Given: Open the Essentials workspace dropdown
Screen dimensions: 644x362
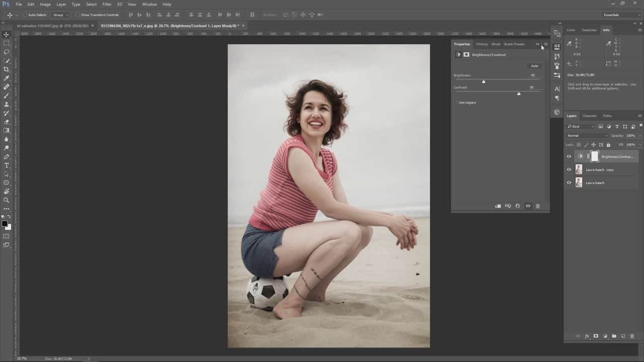Looking at the screenshot, I should coord(621,15).
